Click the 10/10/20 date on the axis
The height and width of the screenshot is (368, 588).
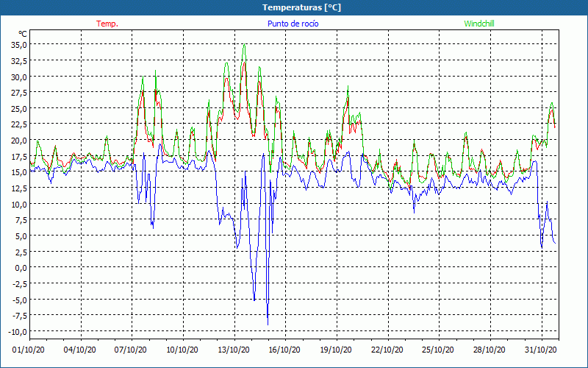click(182, 350)
